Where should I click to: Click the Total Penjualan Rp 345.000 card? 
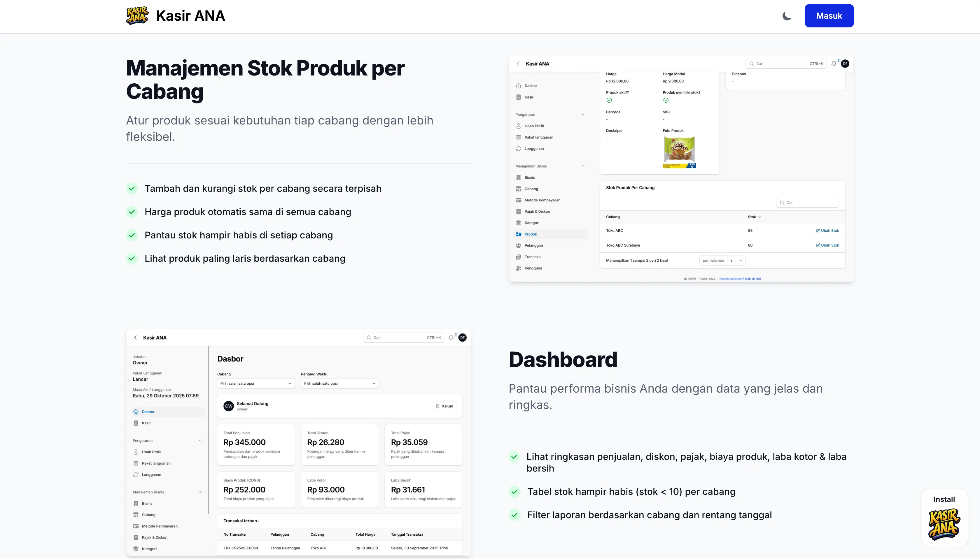[x=256, y=444]
